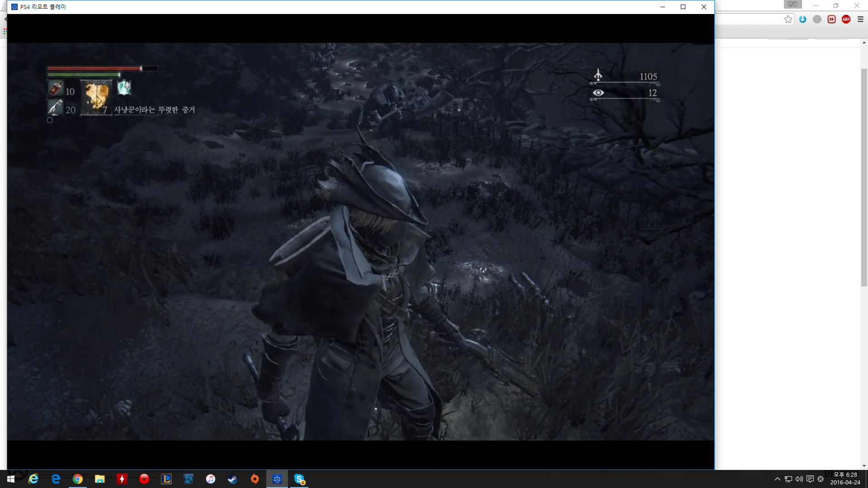Bookmark page with the star icon
868x488 pixels.
coord(788,19)
